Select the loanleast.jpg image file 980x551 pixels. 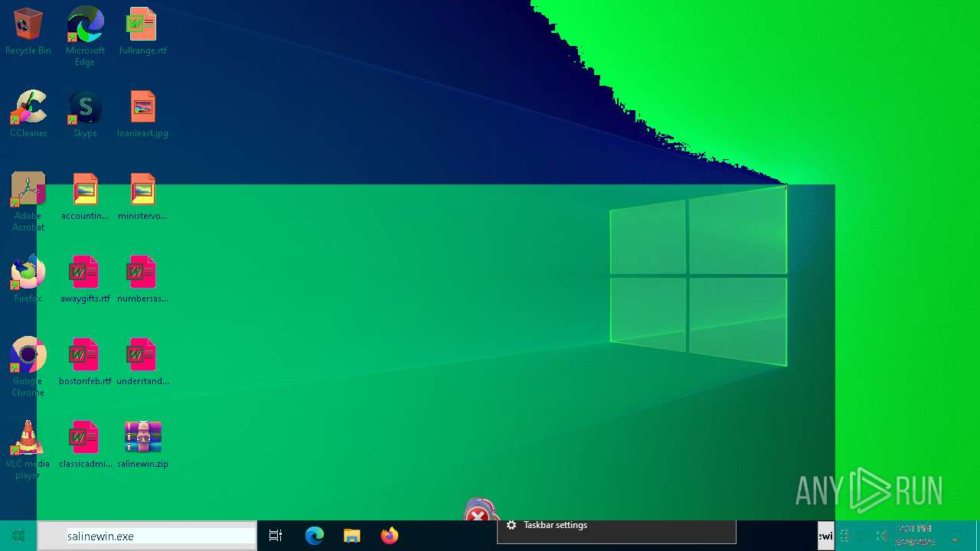[142, 114]
